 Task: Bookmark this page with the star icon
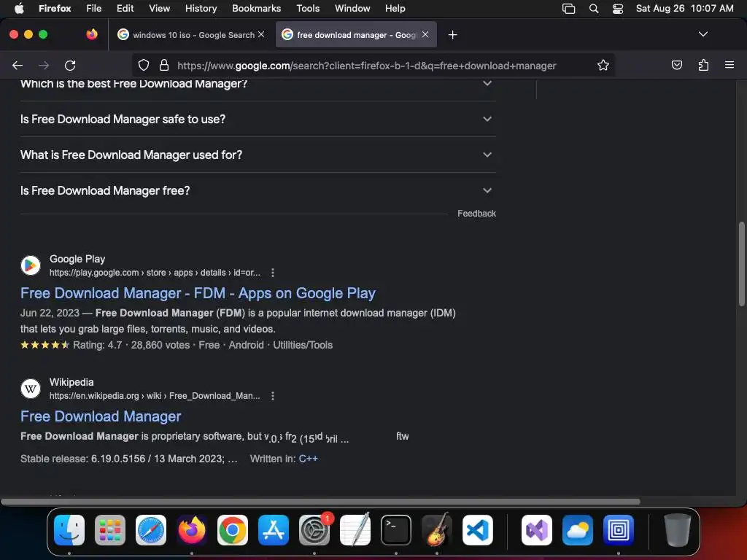click(x=603, y=65)
